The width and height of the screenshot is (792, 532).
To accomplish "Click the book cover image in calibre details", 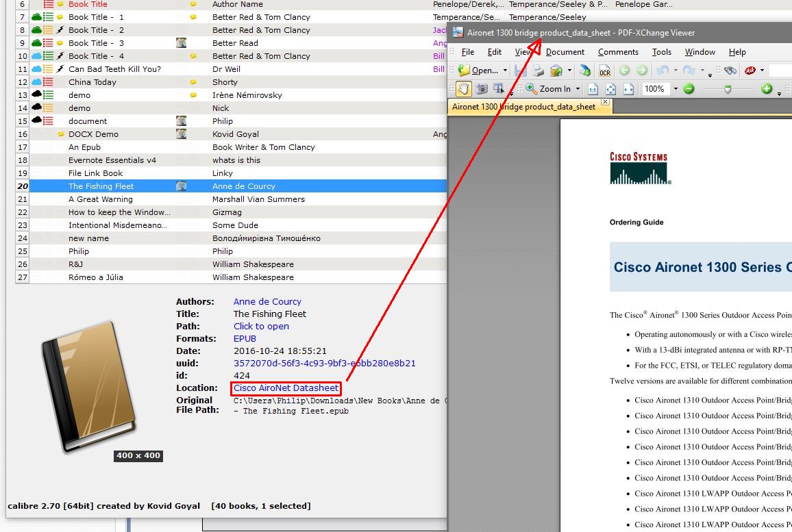I will pos(89,387).
